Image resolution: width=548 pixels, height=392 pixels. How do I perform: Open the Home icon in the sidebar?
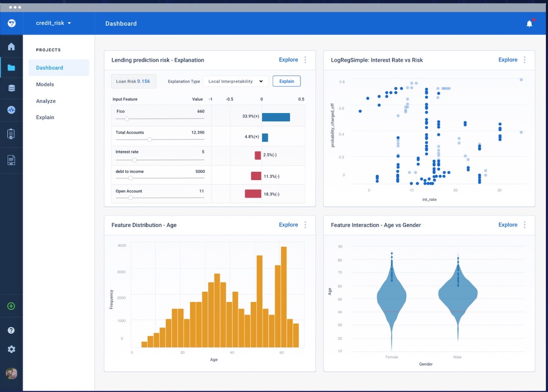11,47
